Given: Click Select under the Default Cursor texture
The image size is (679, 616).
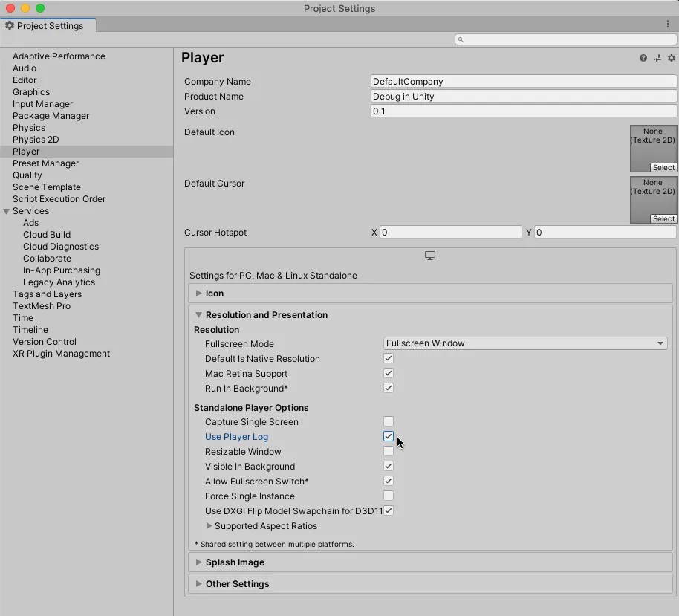Looking at the screenshot, I should point(664,218).
